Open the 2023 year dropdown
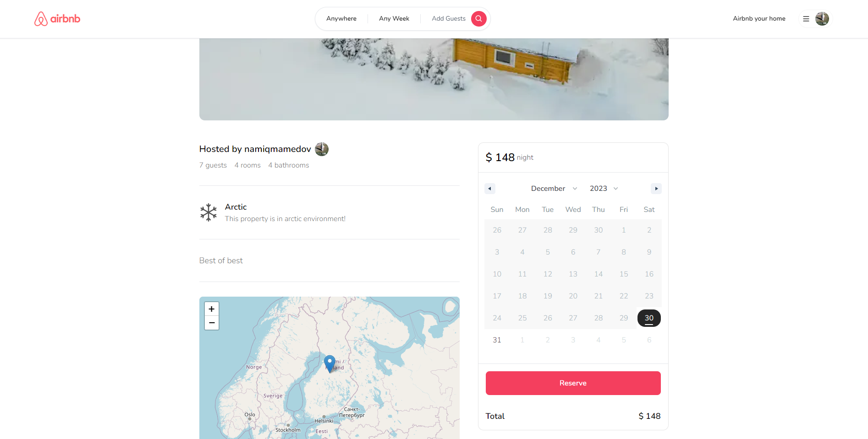The height and width of the screenshot is (439, 868). [604, 189]
